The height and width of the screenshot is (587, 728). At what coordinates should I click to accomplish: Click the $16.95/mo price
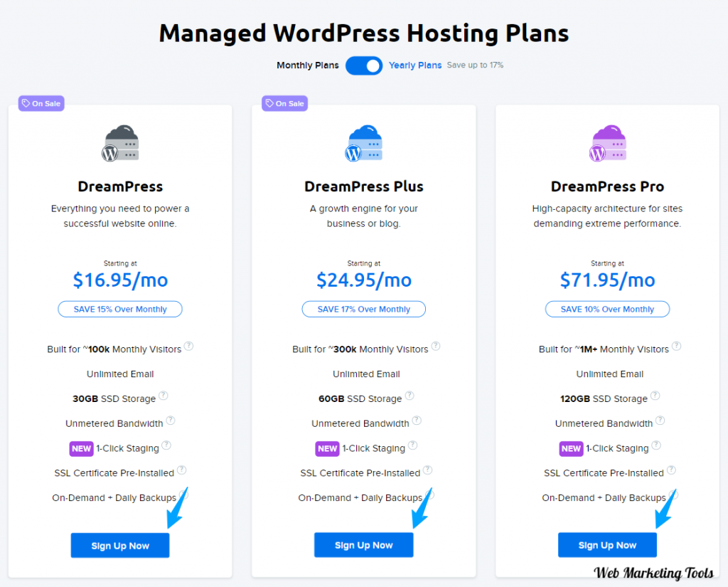click(x=120, y=280)
